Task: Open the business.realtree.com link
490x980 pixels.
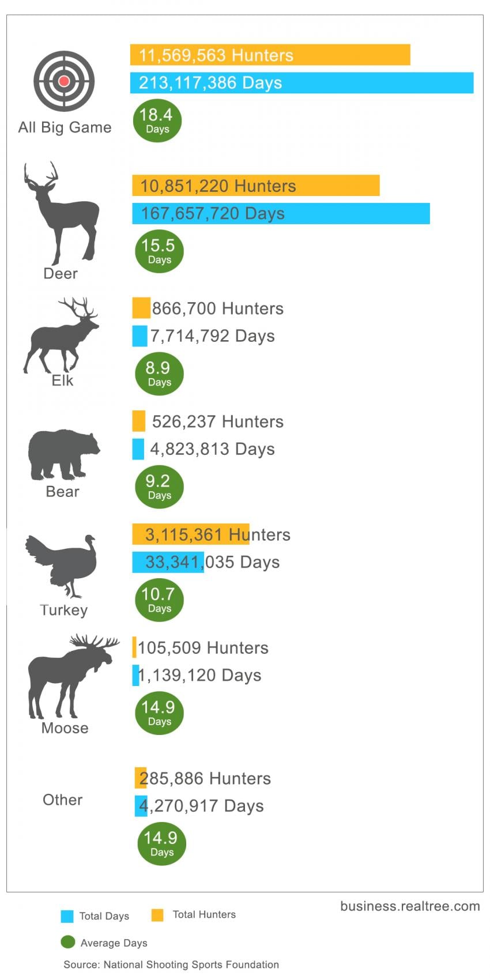Action: 410,906
